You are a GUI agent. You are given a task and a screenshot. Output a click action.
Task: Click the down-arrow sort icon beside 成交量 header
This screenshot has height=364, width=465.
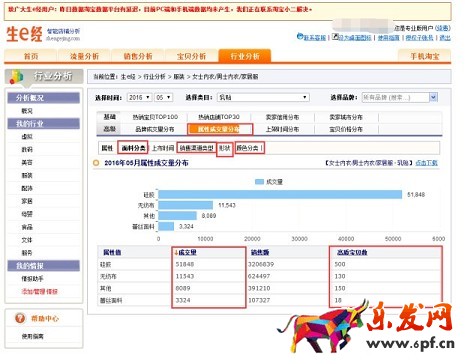[176, 253]
